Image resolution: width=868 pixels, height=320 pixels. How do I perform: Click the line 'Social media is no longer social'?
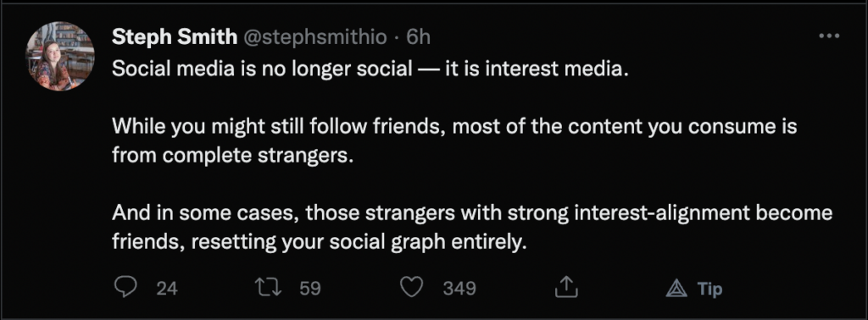pyautogui.click(x=262, y=69)
